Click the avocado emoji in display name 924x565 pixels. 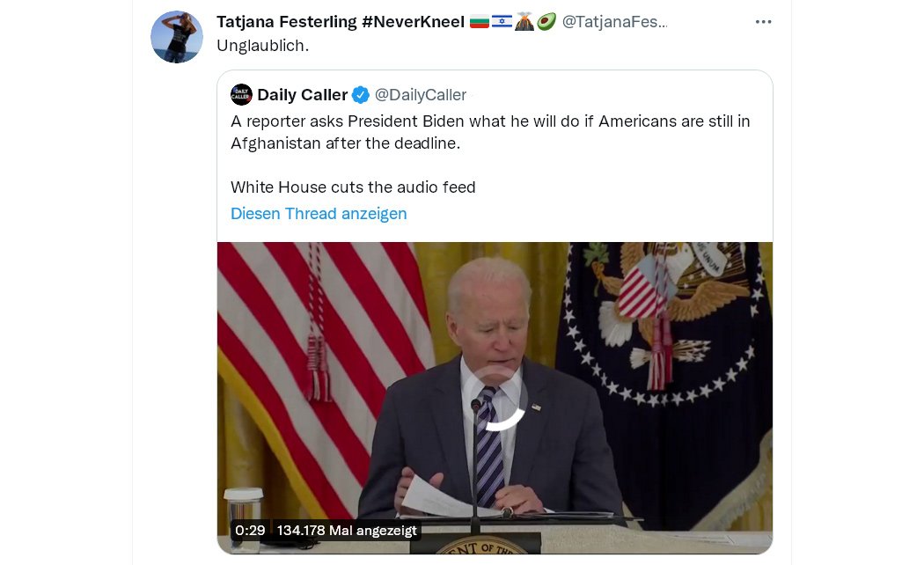tap(546, 22)
